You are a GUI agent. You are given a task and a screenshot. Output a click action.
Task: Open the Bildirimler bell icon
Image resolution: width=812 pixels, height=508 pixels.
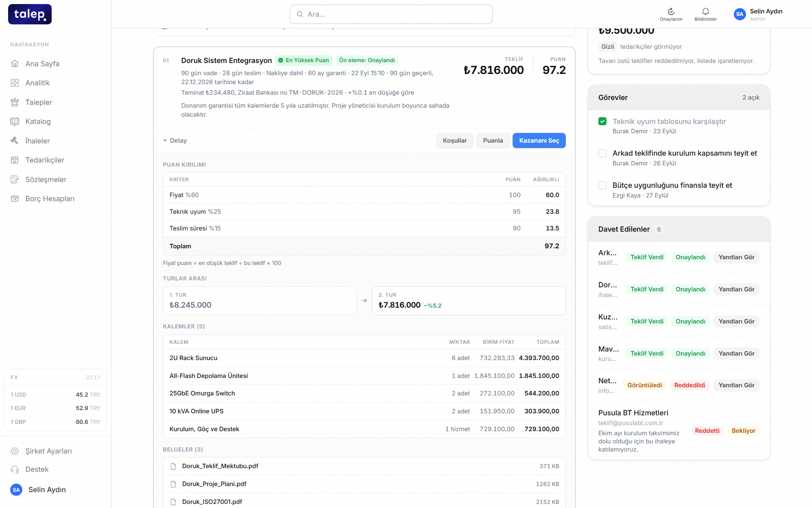click(706, 11)
